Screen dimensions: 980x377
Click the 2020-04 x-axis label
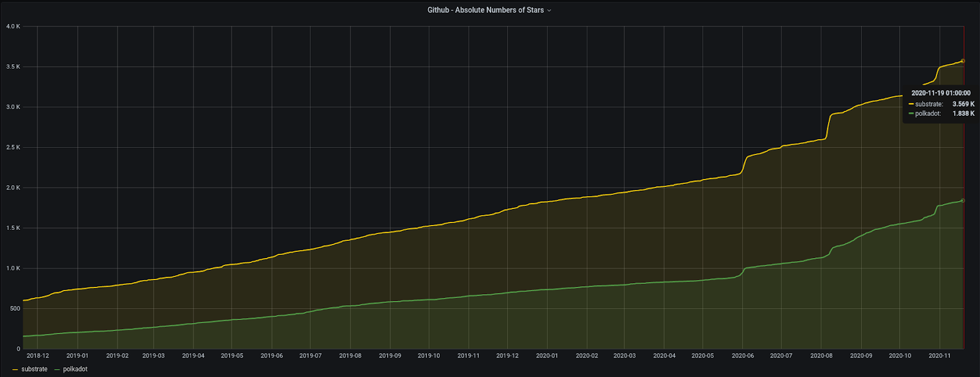pyautogui.click(x=664, y=356)
